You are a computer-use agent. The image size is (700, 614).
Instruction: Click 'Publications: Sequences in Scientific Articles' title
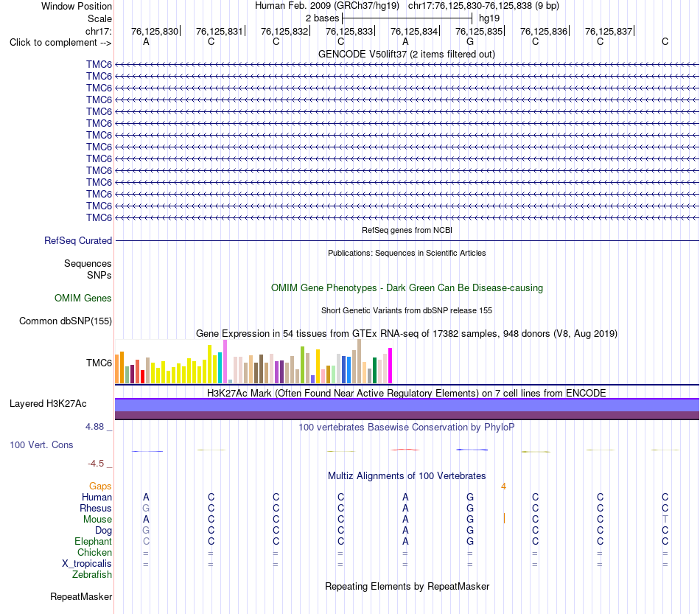pos(407,253)
